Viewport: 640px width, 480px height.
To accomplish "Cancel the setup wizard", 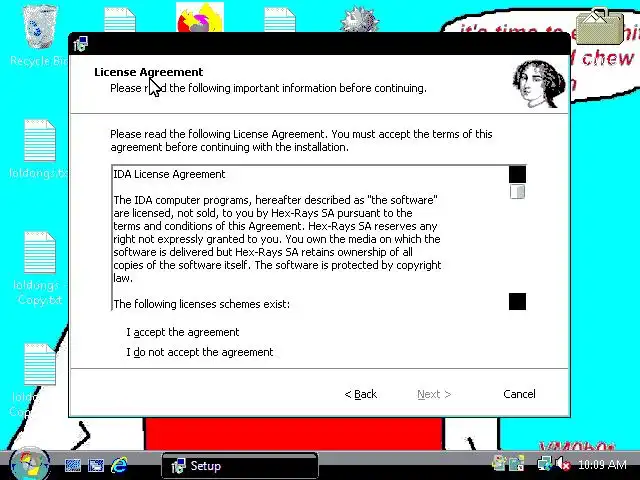I will (x=519, y=394).
